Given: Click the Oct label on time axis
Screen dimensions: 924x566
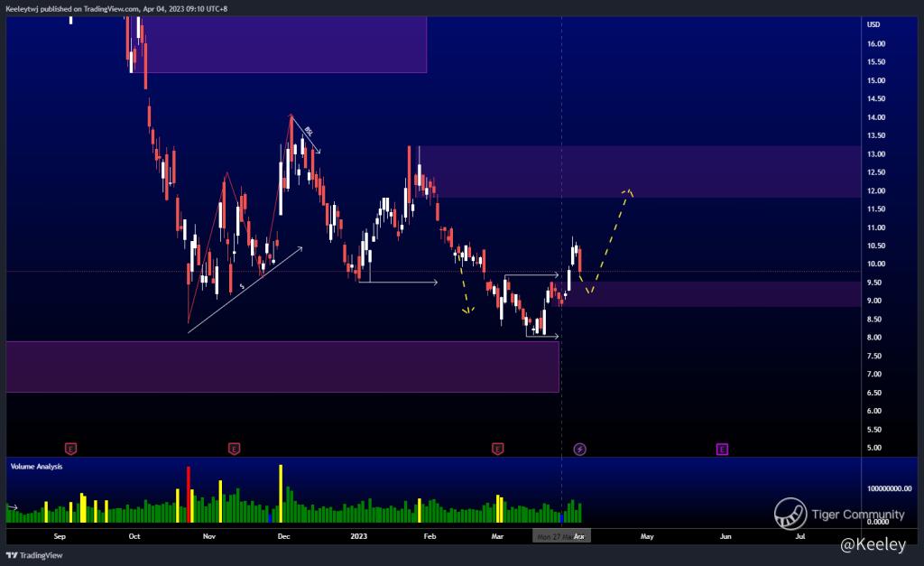Looking at the screenshot, I should click(134, 536).
